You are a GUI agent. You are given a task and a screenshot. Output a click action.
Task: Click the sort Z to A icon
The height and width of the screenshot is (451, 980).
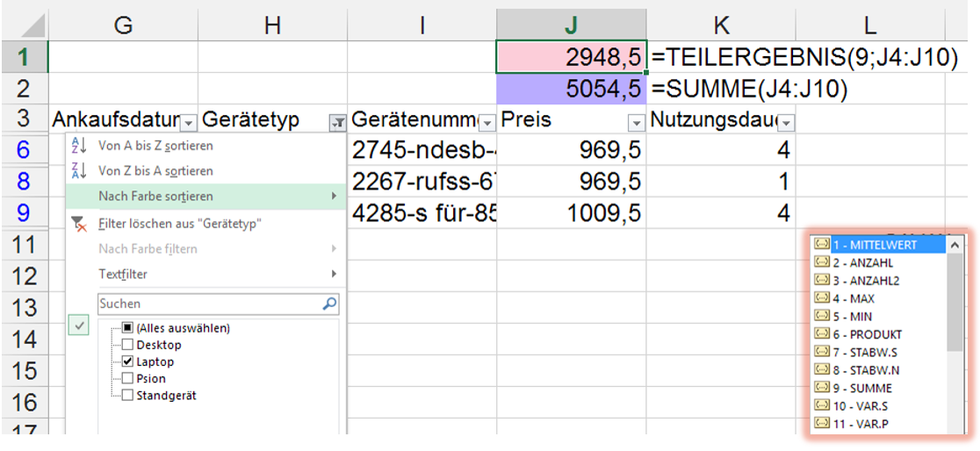(79, 171)
